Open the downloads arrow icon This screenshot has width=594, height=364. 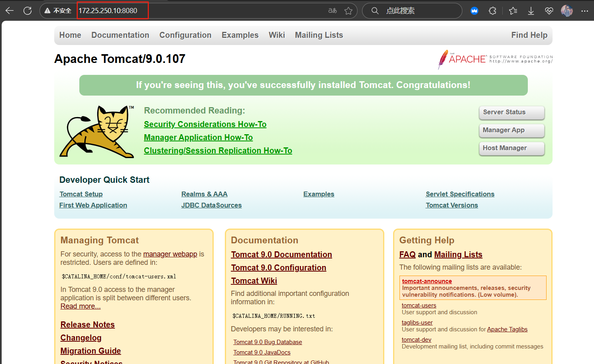531,11
